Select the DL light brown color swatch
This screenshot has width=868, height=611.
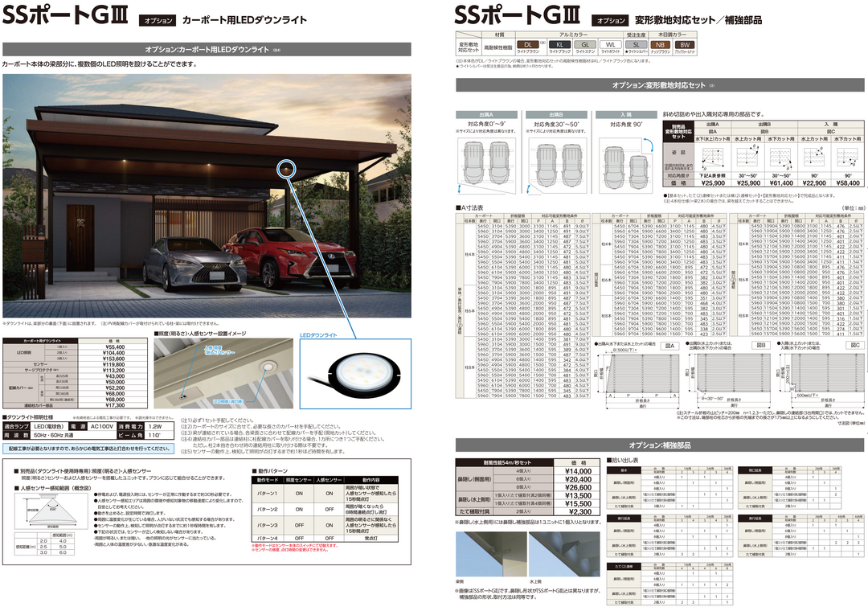tap(527, 45)
